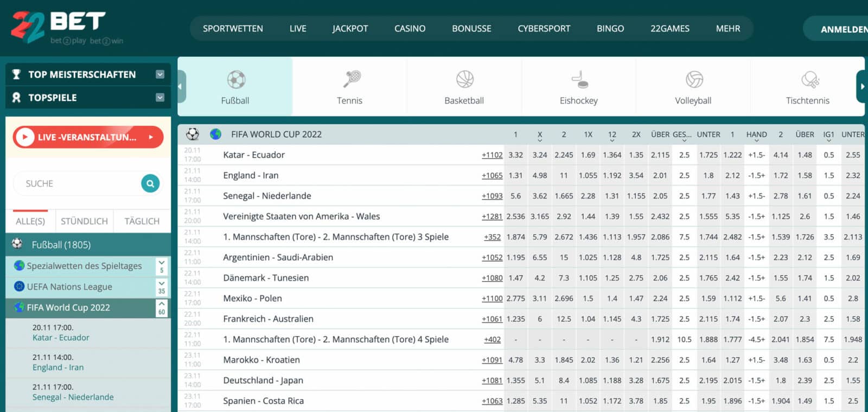
Task: Select the Volleyball icon
Action: pos(694,79)
